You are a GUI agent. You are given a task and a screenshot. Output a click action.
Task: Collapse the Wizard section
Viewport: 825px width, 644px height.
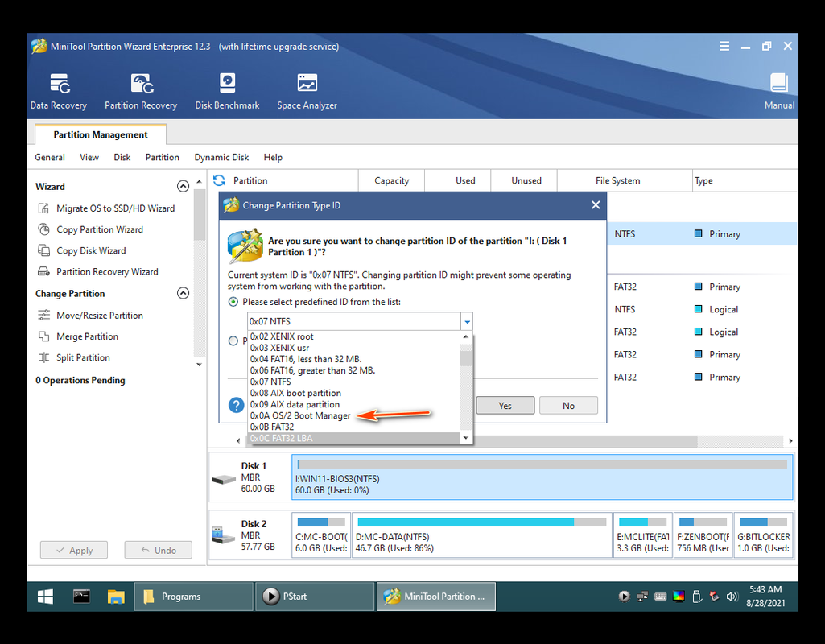click(x=183, y=186)
